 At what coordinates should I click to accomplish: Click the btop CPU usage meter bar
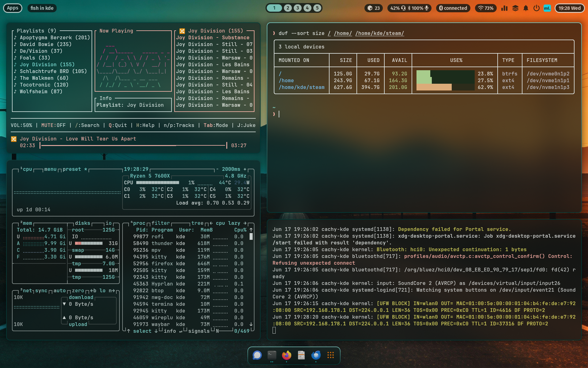pyautogui.click(x=158, y=183)
